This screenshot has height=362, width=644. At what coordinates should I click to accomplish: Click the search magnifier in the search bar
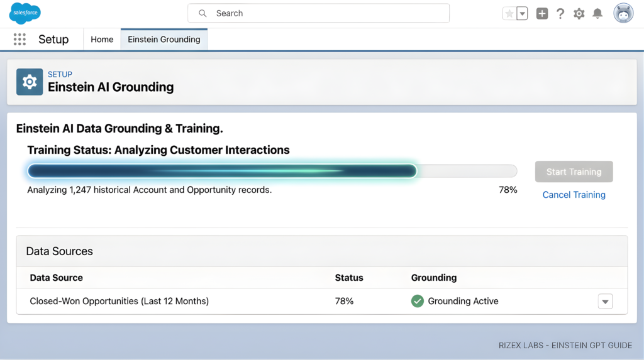[x=203, y=13]
